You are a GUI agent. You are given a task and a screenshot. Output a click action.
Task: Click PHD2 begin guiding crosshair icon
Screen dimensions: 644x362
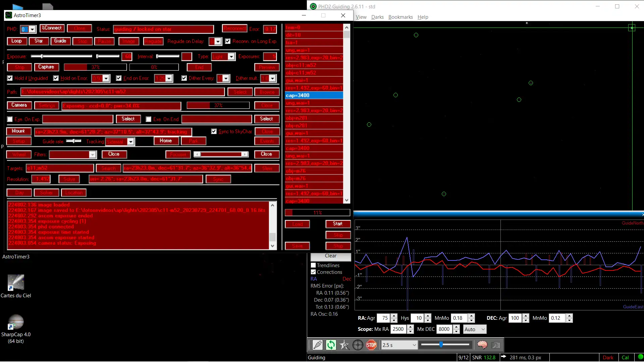click(358, 345)
